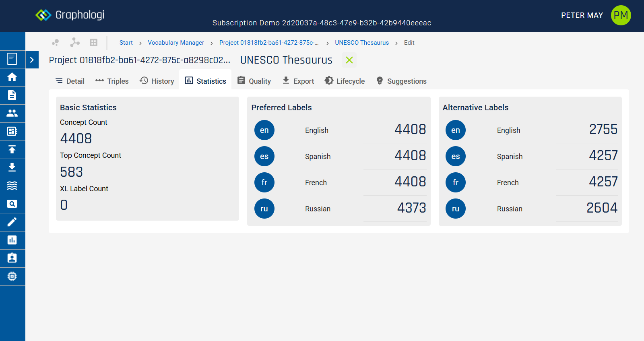This screenshot has height=341, width=644.
Task: Click the es badge under Alternative Labels
Action: [x=456, y=156]
